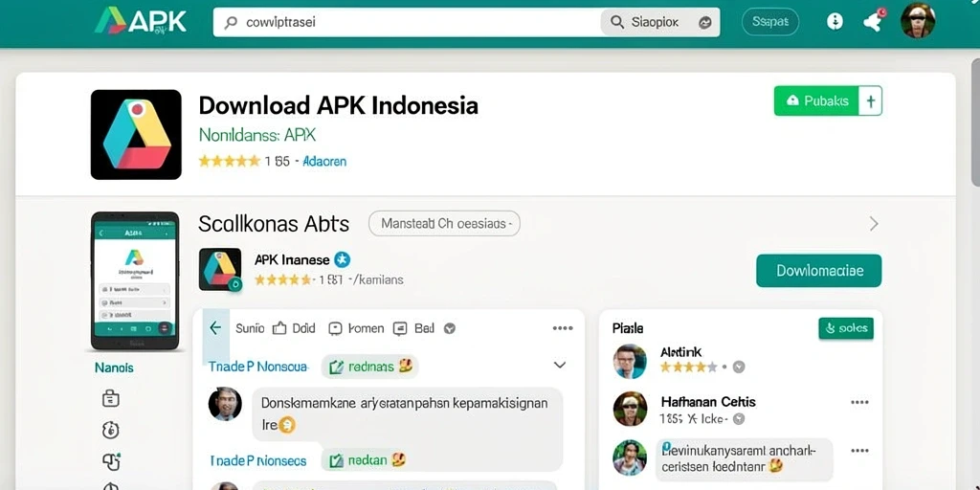Open the 'Adaoren' link beside rating

coord(324,161)
